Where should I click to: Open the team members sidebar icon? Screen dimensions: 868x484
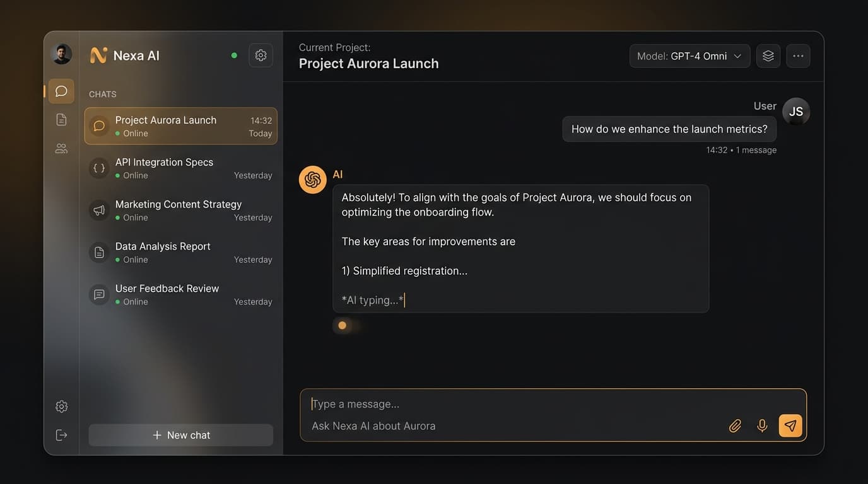pos(61,149)
